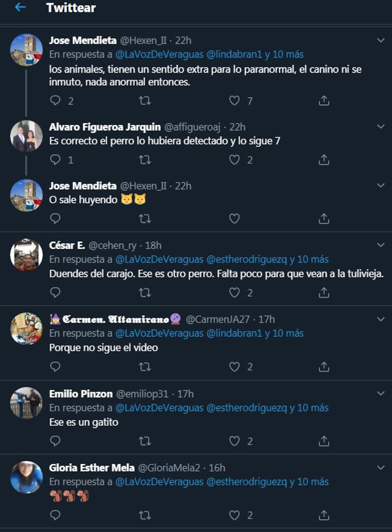Reply to Carmen Altamirano's tweet

pyautogui.click(x=55, y=367)
